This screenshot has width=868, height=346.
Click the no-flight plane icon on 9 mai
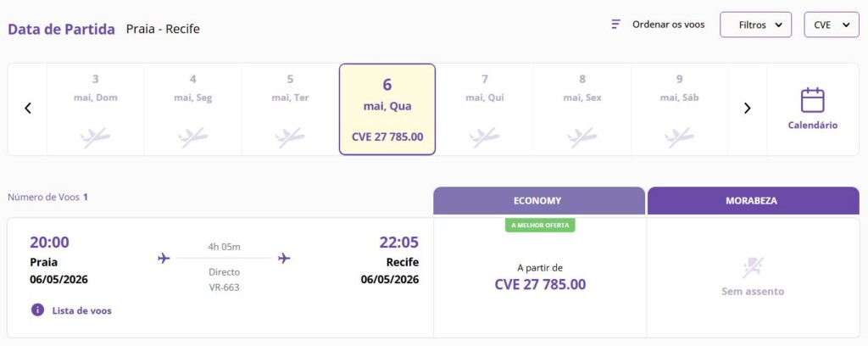coord(679,137)
